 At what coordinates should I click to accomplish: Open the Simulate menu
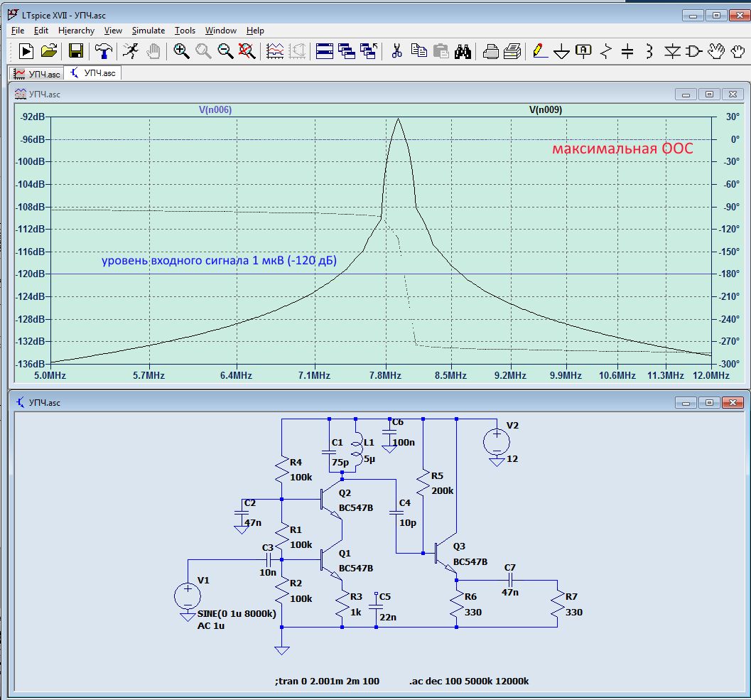(148, 30)
